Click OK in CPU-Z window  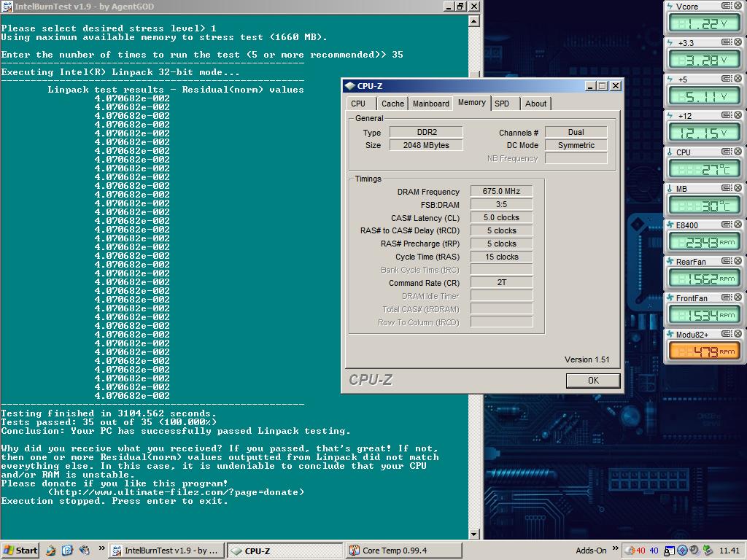click(593, 381)
